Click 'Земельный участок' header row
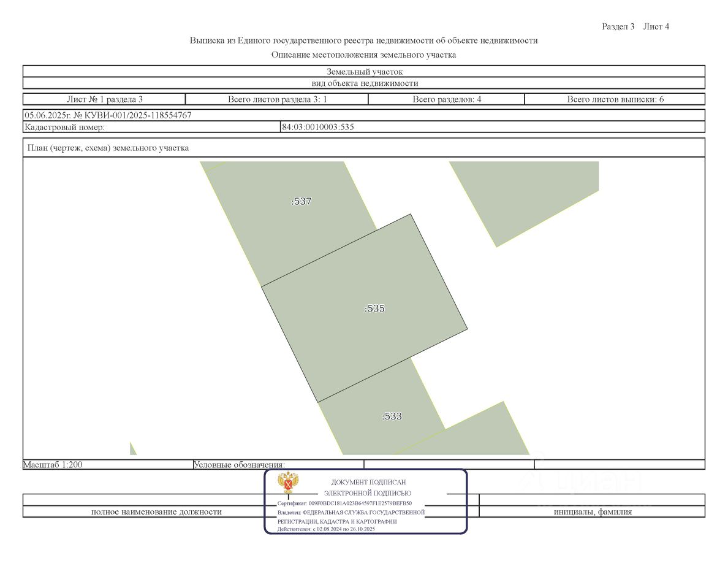Viewport: 728px width, 563px height. coord(364,72)
